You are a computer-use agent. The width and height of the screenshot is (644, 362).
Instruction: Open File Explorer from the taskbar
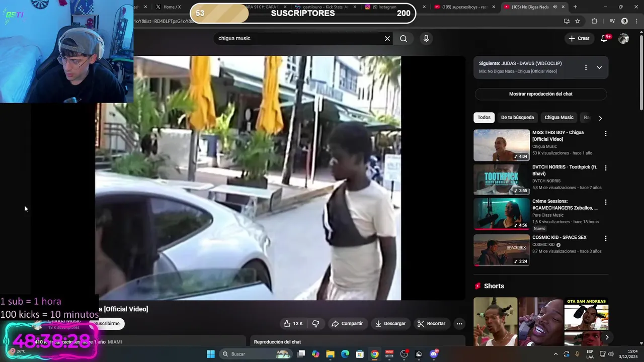(331, 354)
